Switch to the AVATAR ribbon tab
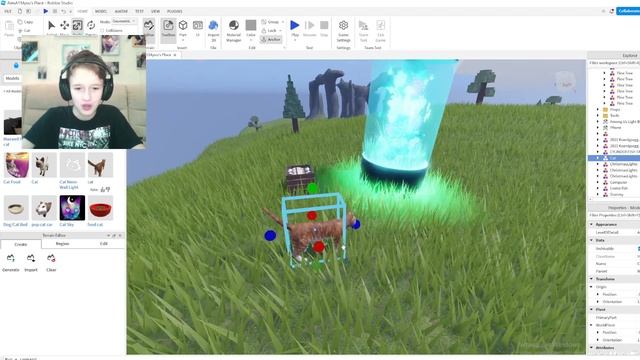The width and height of the screenshot is (640, 360). 121,11
